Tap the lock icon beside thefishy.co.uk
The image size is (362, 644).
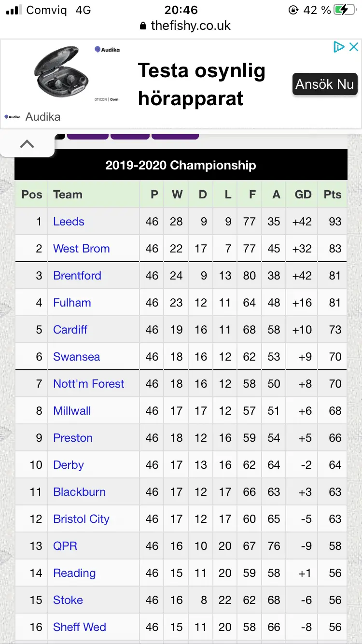tap(143, 26)
